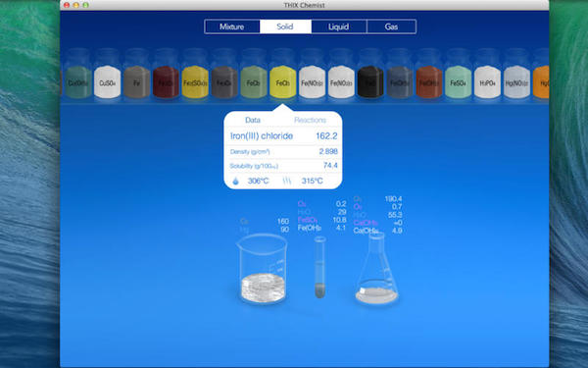The height and width of the screenshot is (368, 588).
Task: Click boiling point 315°C
Action: click(313, 181)
